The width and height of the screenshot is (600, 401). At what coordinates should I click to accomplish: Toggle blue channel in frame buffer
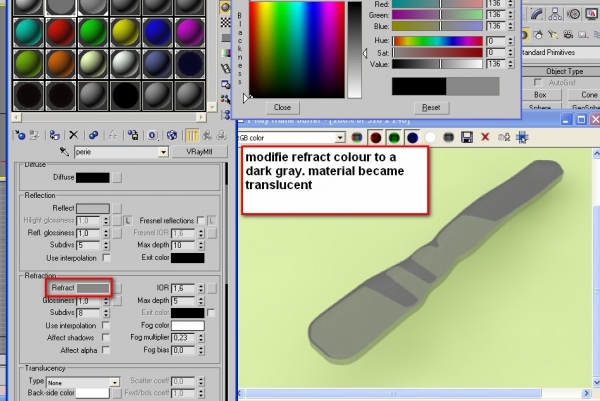(412, 137)
